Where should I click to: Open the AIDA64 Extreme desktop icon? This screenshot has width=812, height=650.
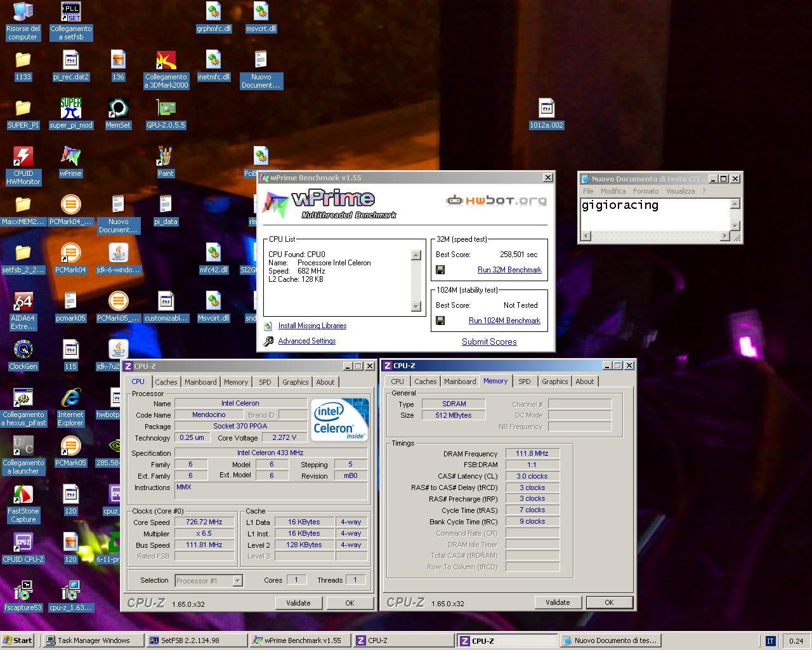pos(23,311)
